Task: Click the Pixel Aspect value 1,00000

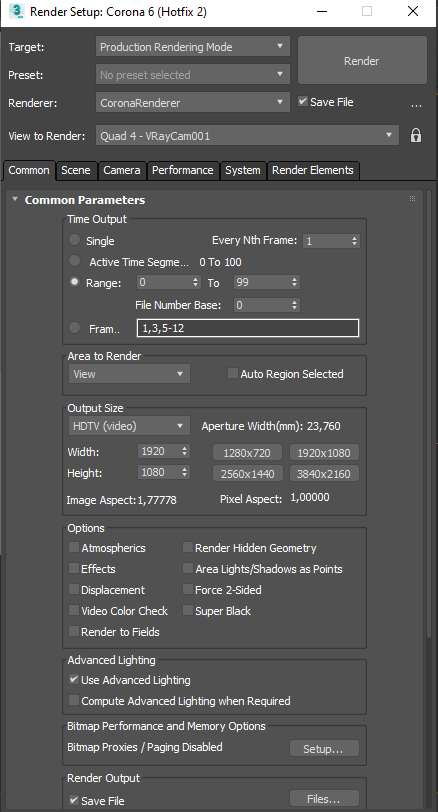Action: 310,498
